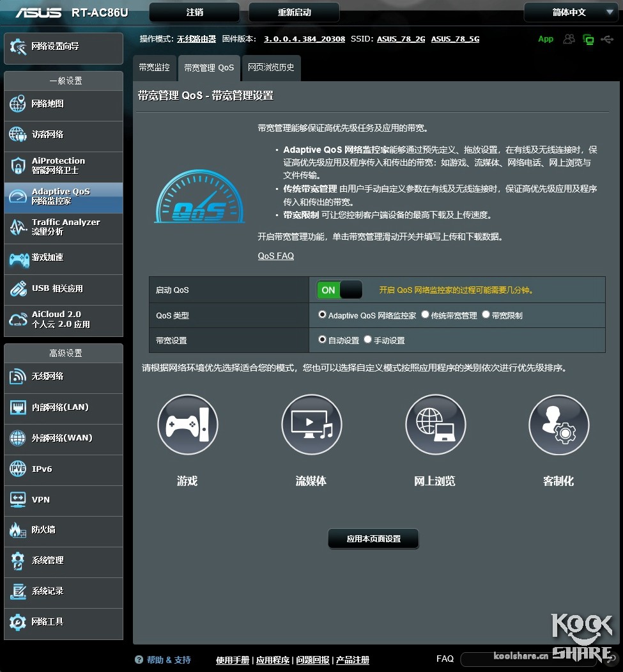Open the USB 相关应用 icon
The height and width of the screenshot is (672, 623).
tap(18, 289)
